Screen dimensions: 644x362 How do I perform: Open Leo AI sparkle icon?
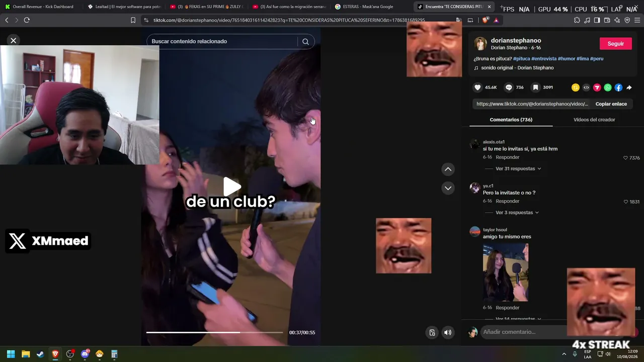click(x=617, y=20)
